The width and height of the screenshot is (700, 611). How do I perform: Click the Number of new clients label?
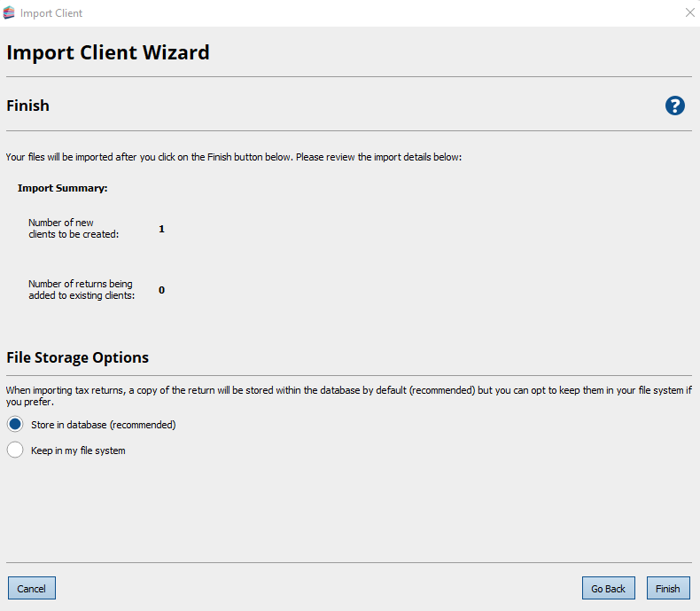(x=74, y=229)
